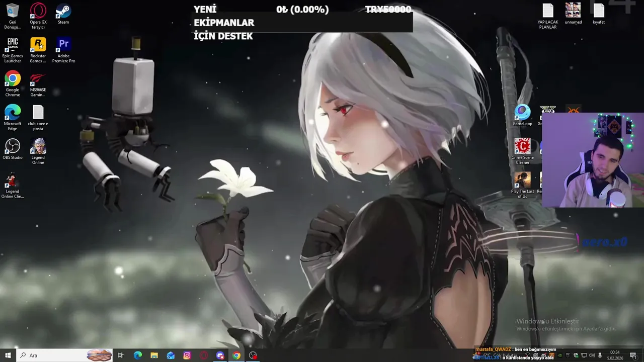Select the 'club coee e posta' file
644x362 pixels.
point(38,117)
